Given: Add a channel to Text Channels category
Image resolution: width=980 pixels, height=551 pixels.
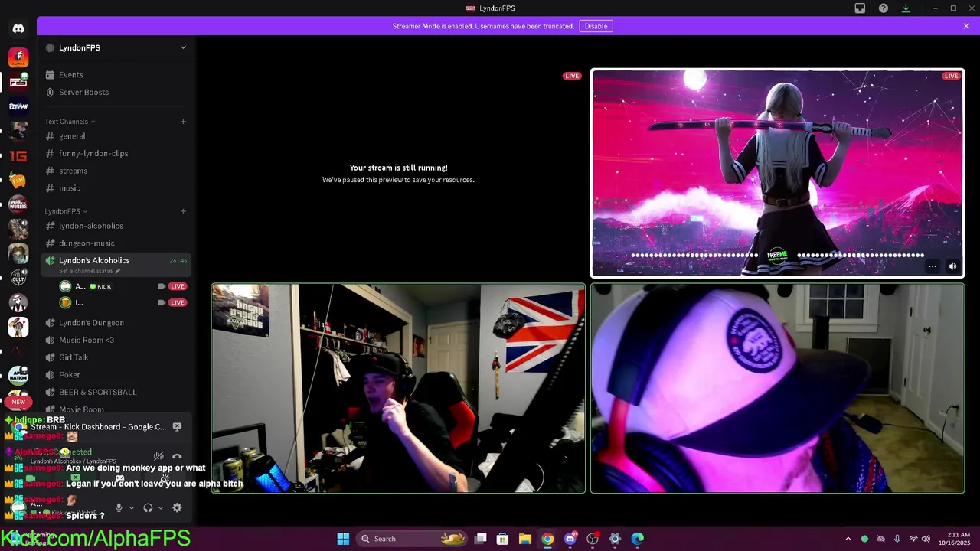Looking at the screenshot, I should (x=183, y=122).
